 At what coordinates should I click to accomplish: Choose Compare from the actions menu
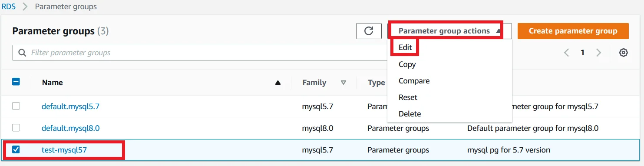[x=414, y=81]
